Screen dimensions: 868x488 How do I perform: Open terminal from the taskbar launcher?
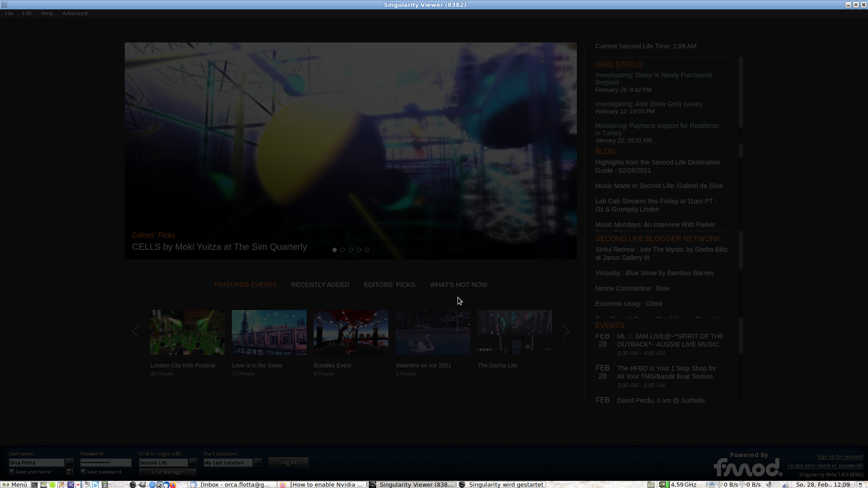coord(34,484)
